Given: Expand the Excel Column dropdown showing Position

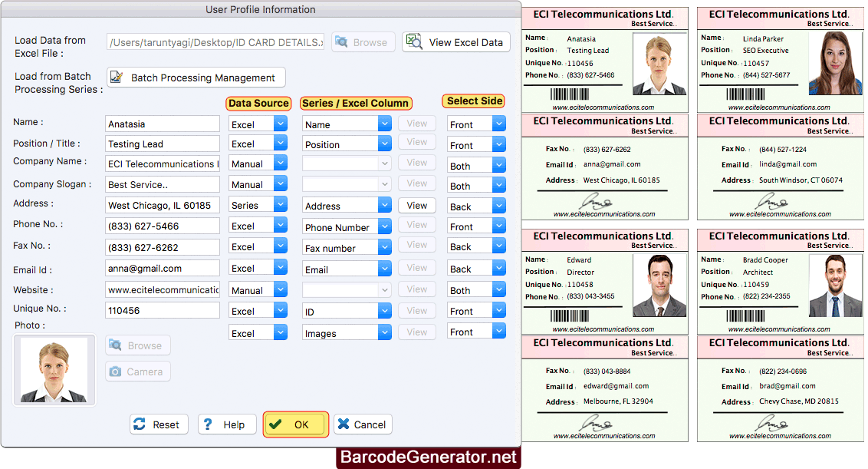Looking at the screenshot, I should [x=385, y=144].
